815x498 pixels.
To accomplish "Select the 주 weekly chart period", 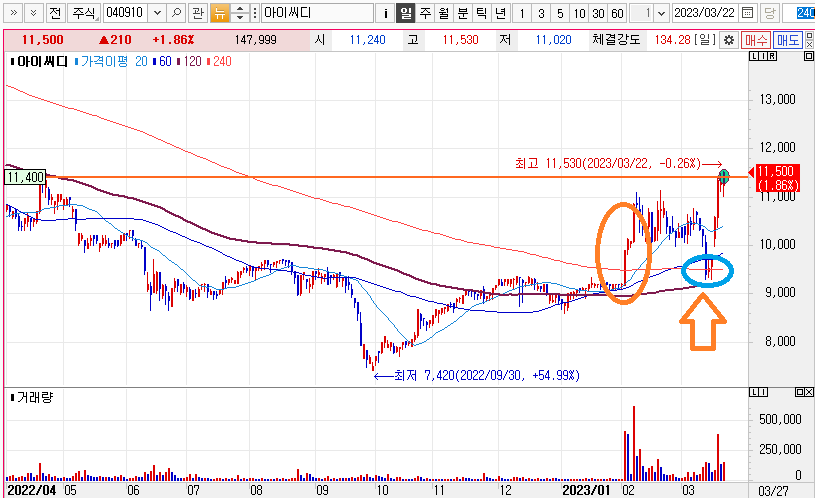I will coord(425,13).
